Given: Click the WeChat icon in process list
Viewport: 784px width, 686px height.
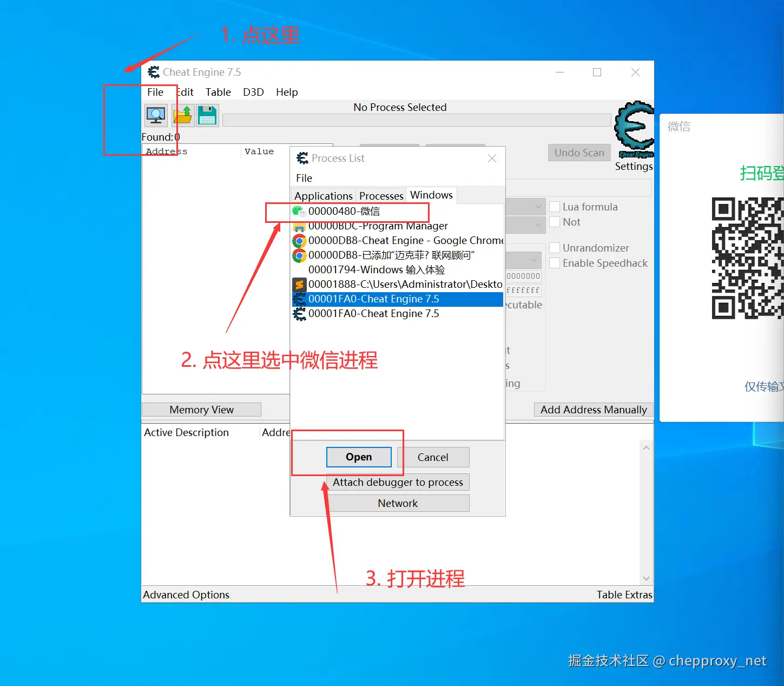Looking at the screenshot, I should click(x=299, y=211).
